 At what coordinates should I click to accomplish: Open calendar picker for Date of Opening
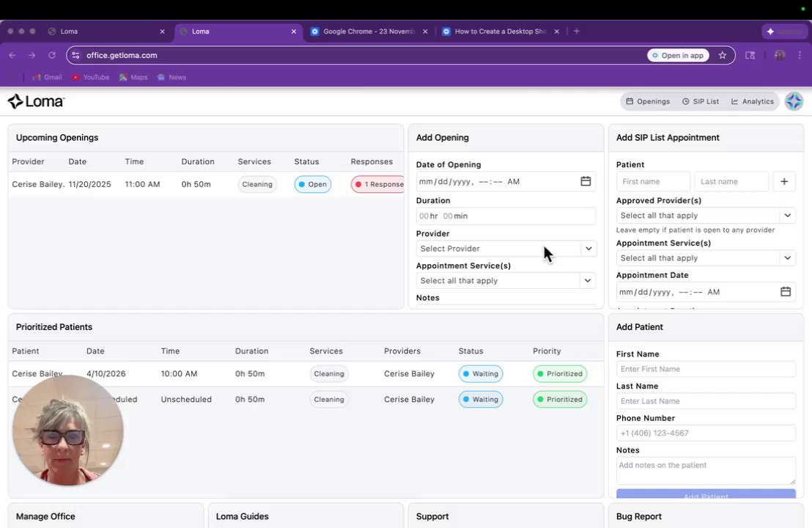point(586,181)
